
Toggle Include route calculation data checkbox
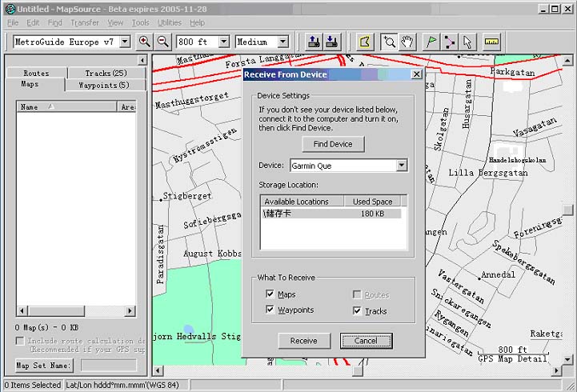pyautogui.click(x=20, y=341)
